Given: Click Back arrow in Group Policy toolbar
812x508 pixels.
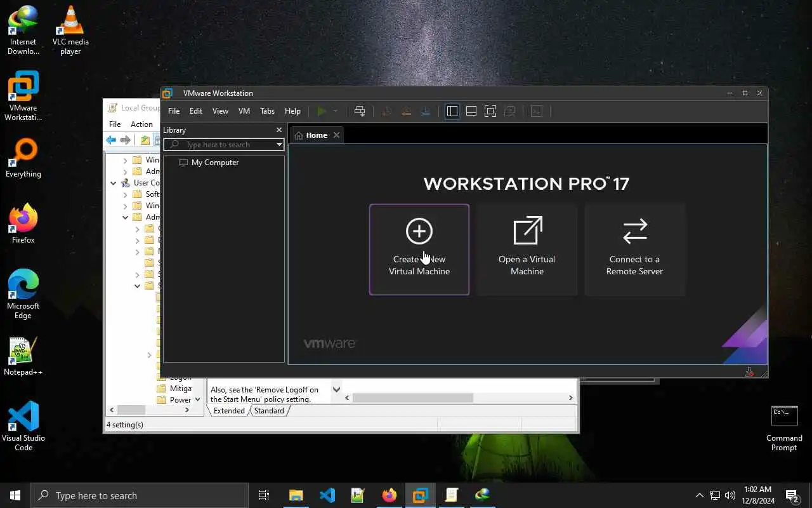Looking at the screenshot, I should point(111,140).
